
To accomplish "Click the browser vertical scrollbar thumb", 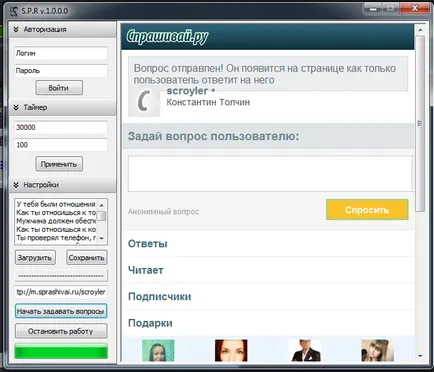I will [x=420, y=124].
